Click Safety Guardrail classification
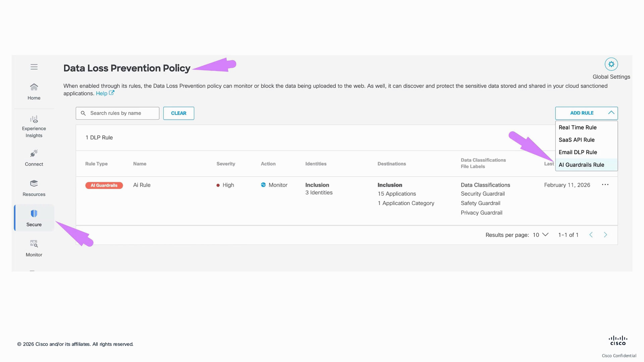 pos(480,203)
